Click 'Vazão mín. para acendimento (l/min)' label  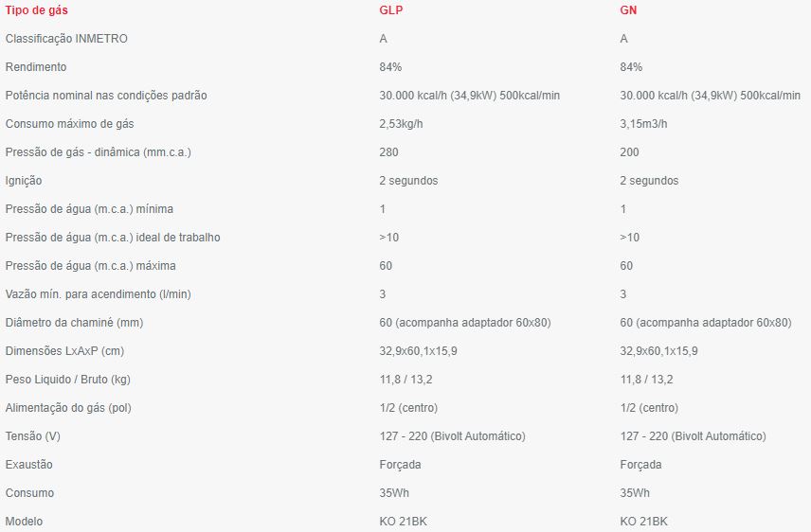[x=98, y=294]
